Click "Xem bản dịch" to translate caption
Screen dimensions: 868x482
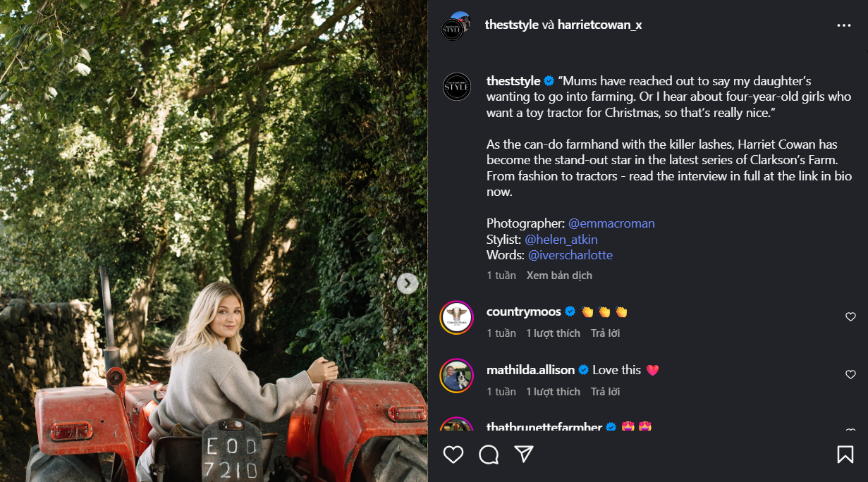tap(559, 276)
